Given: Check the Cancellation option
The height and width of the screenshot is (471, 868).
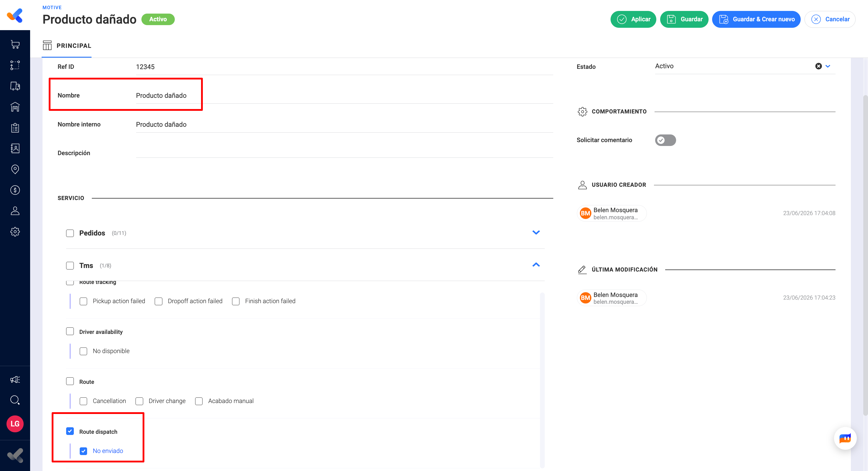Looking at the screenshot, I should click(x=83, y=401).
